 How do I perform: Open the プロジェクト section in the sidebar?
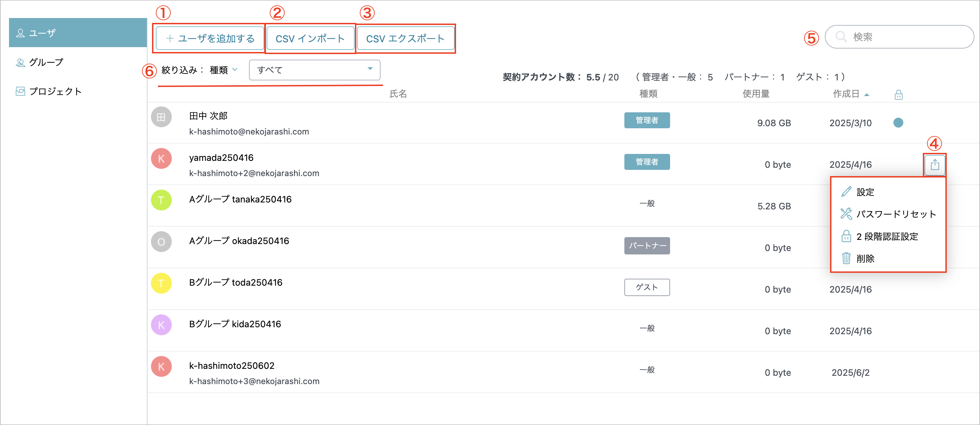point(49,92)
